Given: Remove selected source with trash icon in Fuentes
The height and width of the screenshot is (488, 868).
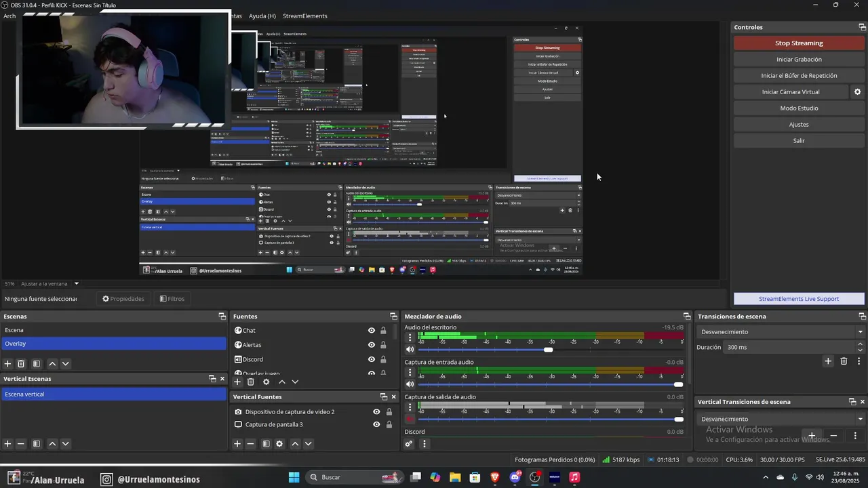Looking at the screenshot, I should [x=250, y=382].
